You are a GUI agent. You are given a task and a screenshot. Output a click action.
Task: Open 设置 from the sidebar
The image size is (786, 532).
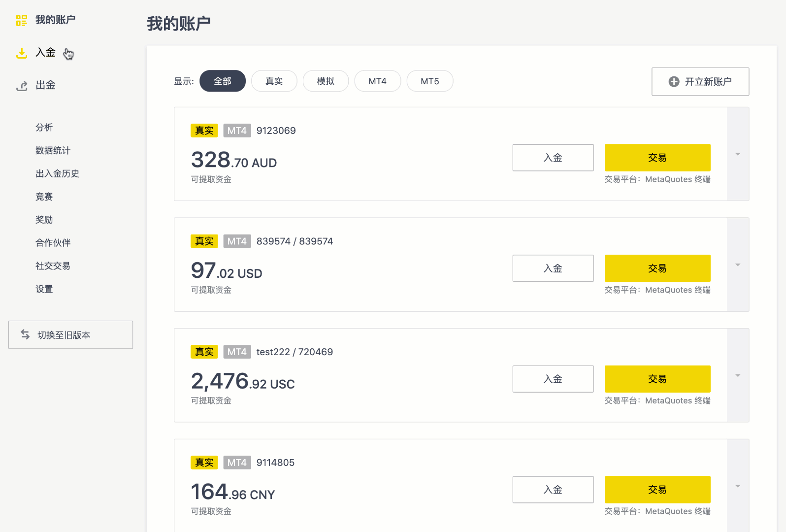[44, 289]
